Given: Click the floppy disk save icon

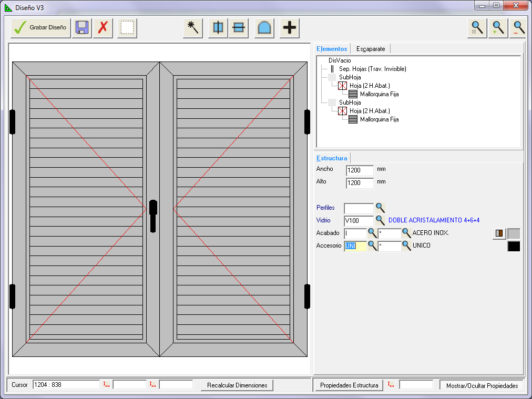Looking at the screenshot, I should pyautogui.click(x=81, y=28).
